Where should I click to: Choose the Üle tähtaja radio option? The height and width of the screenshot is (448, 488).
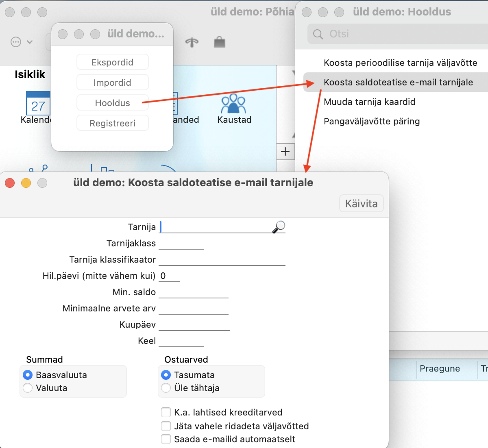pyautogui.click(x=166, y=388)
